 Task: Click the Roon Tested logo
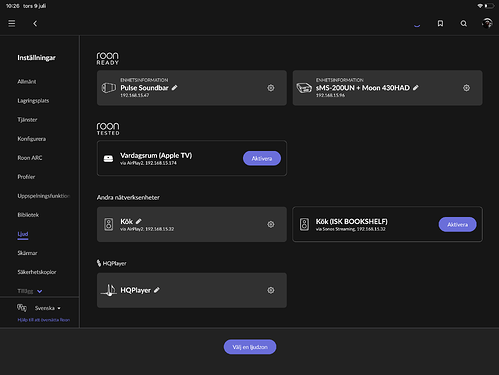click(x=108, y=129)
